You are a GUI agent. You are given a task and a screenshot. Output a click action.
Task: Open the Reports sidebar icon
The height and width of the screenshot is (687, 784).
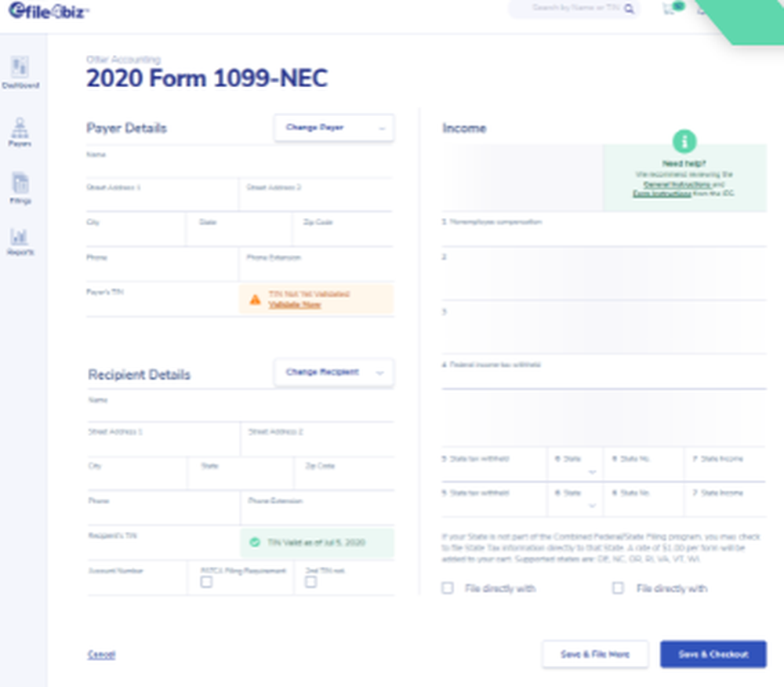pyautogui.click(x=20, y=242)
